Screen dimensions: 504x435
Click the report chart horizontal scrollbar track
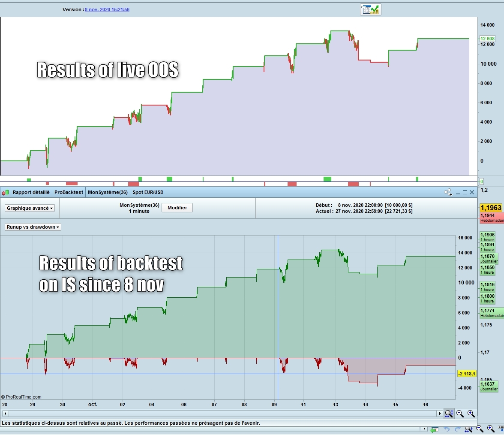click(x=222, y=414)
